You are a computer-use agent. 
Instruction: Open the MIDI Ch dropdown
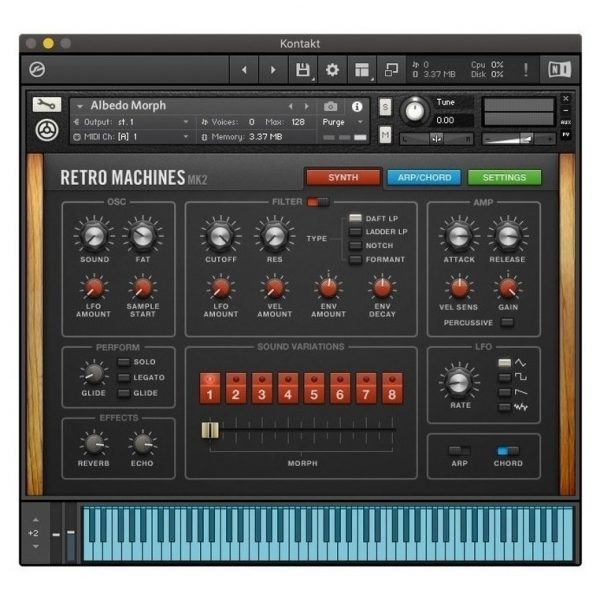(131, 137)
